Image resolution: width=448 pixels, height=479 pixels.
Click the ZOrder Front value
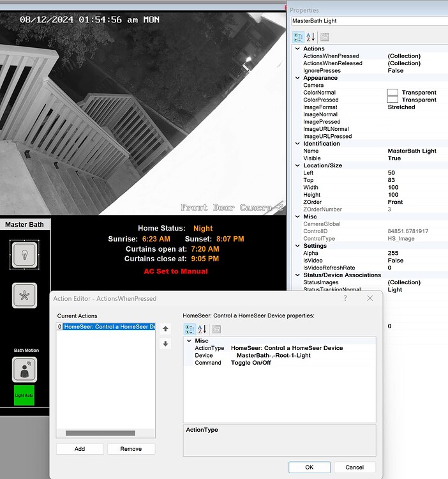click(x=395, y=202)
